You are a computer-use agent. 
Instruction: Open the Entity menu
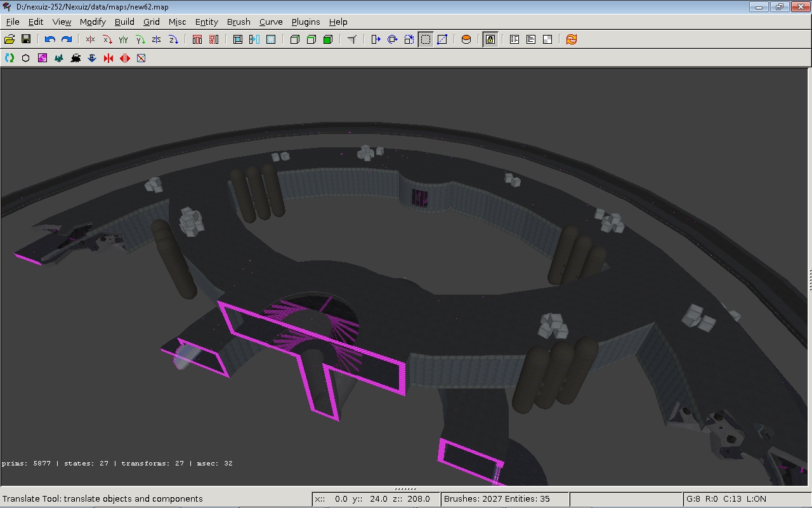tap(207, 22)
